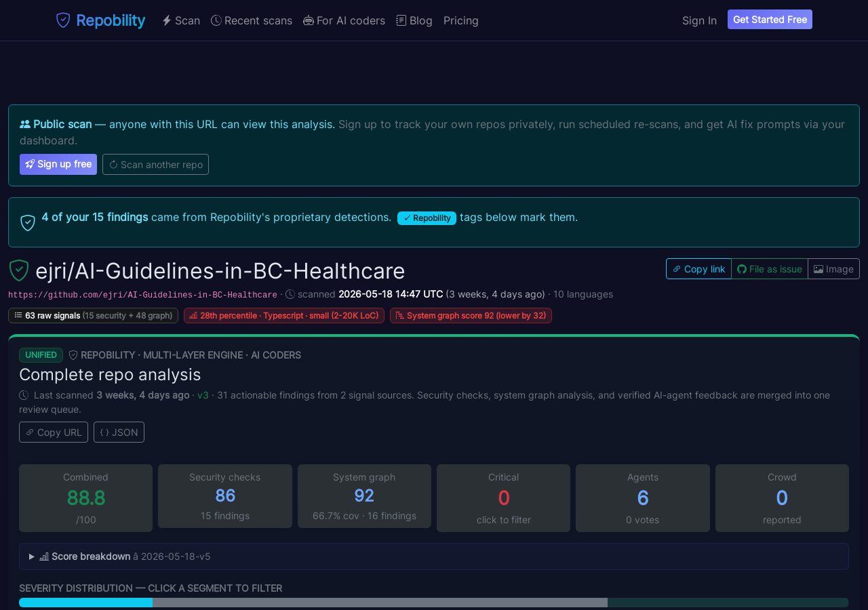Screen dimensions: 868x610
Task: Click Scan another repo button
Action: [155, 164]
